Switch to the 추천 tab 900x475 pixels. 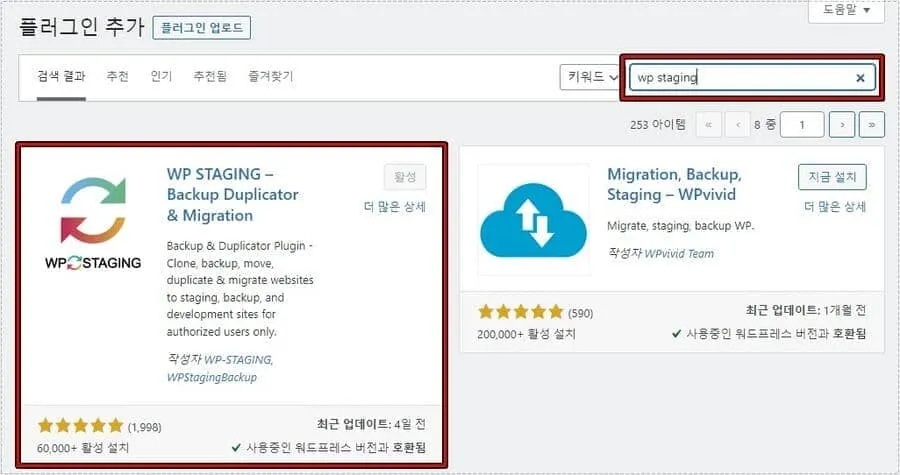118,76
